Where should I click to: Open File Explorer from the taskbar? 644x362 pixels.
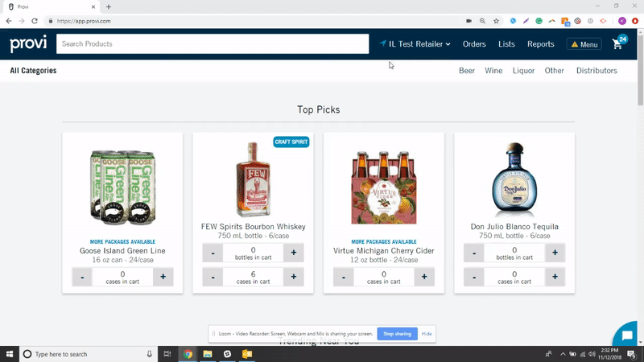click(208, 354)
